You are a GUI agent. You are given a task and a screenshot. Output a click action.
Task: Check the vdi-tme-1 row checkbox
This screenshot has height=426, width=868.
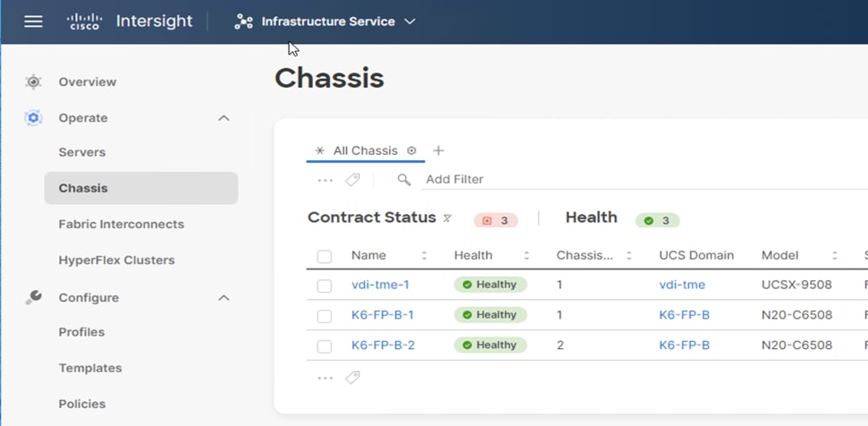[x=324, y=285]
